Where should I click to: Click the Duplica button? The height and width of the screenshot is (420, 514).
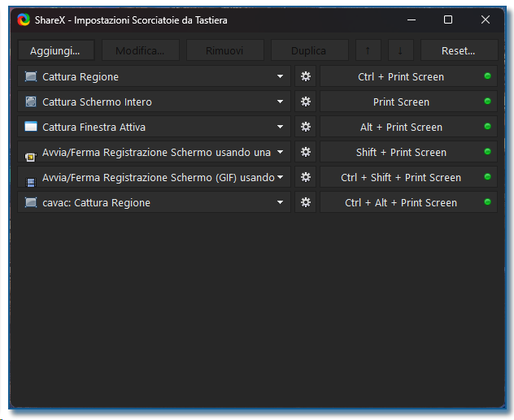click(309, 50)
